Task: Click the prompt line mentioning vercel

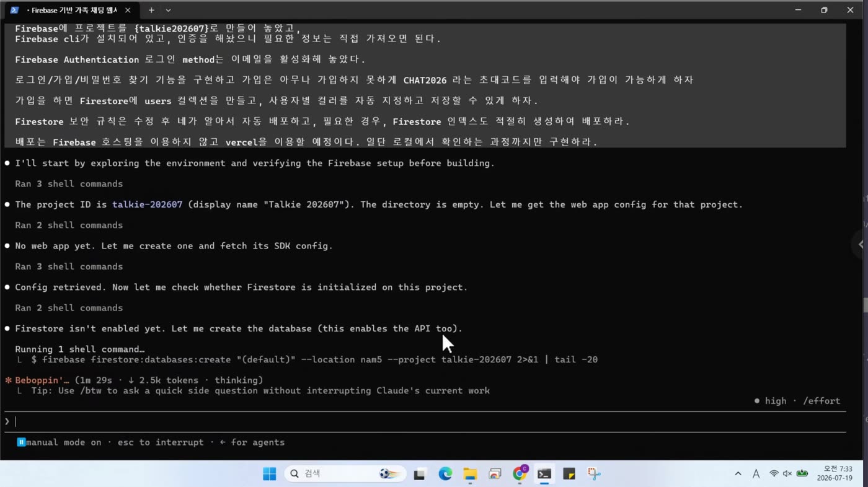Action: click(x=306, y=142)
